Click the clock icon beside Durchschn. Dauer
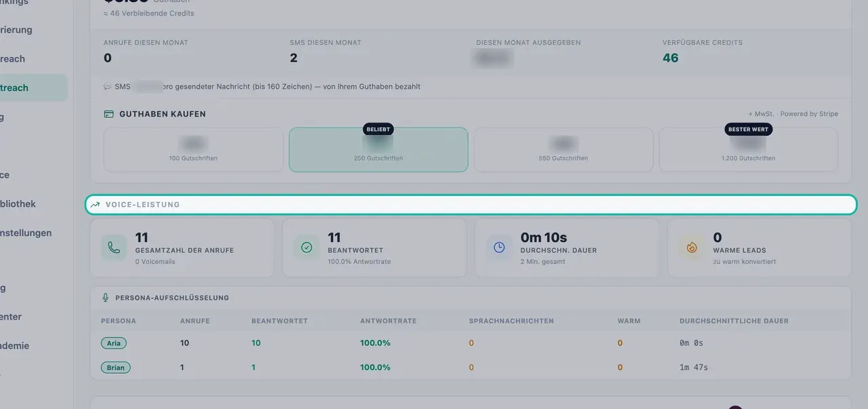 click(499, 248)
